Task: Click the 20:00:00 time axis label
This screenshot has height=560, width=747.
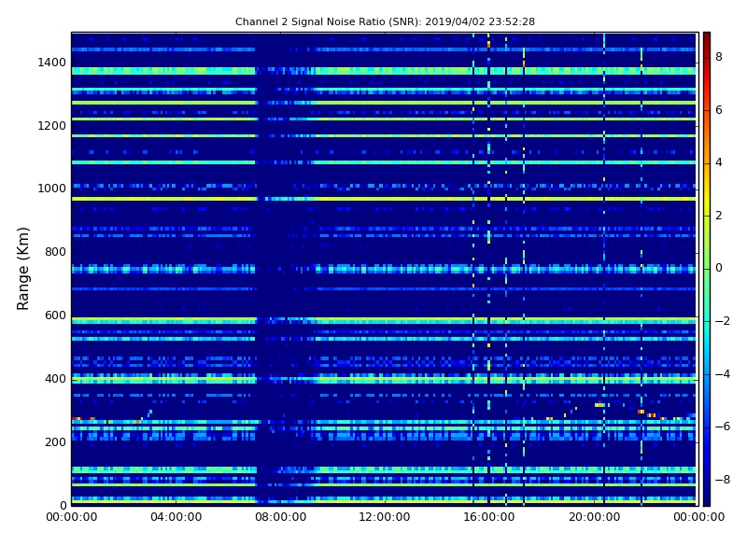Action: [594, 517]
